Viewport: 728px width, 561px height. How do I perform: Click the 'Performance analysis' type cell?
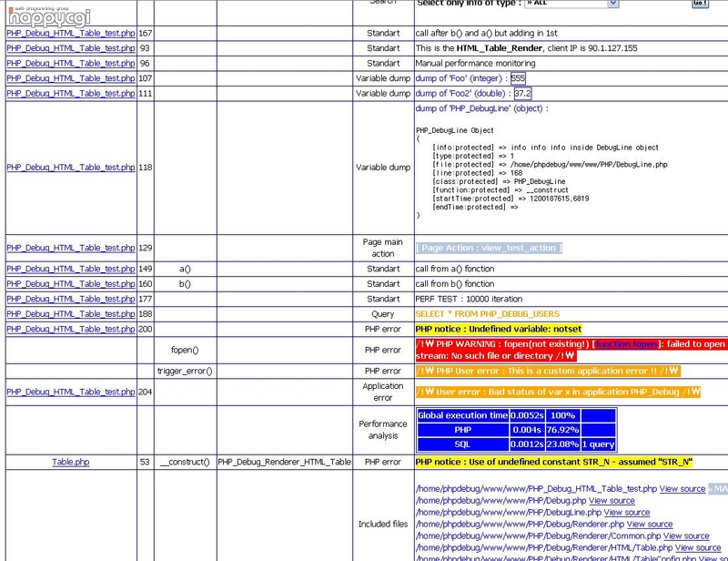pyautogui.click(x=383, y=430)
